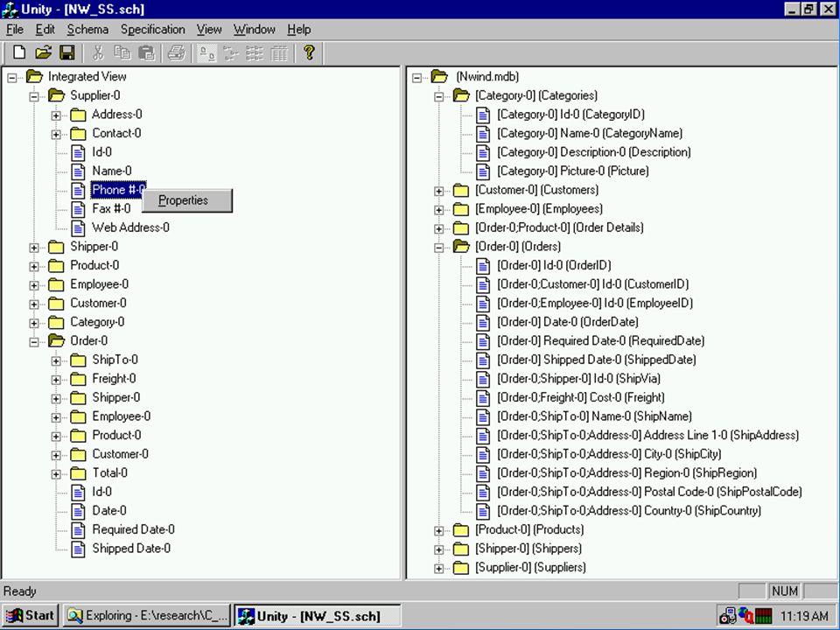Image resolution: width=840 pixels, height=630 pixels.
Task: Click the Open folder toolbar icon
Action: pos(44,52)
